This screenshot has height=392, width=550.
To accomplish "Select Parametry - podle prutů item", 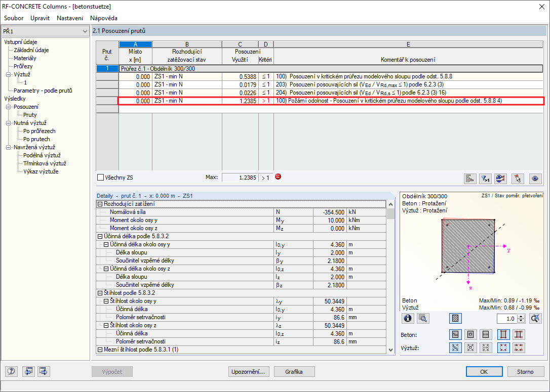I will 43,91.
